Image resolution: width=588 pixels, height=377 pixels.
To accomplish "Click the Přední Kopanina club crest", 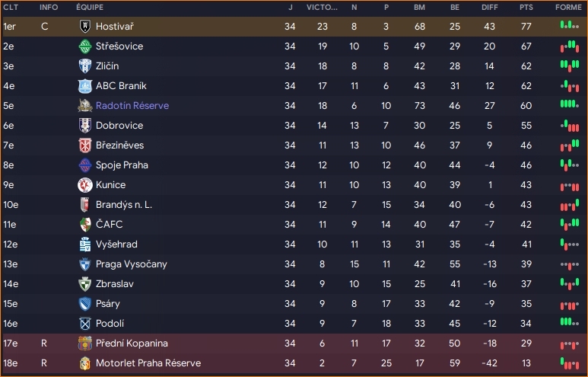I will tap(84, 343).
